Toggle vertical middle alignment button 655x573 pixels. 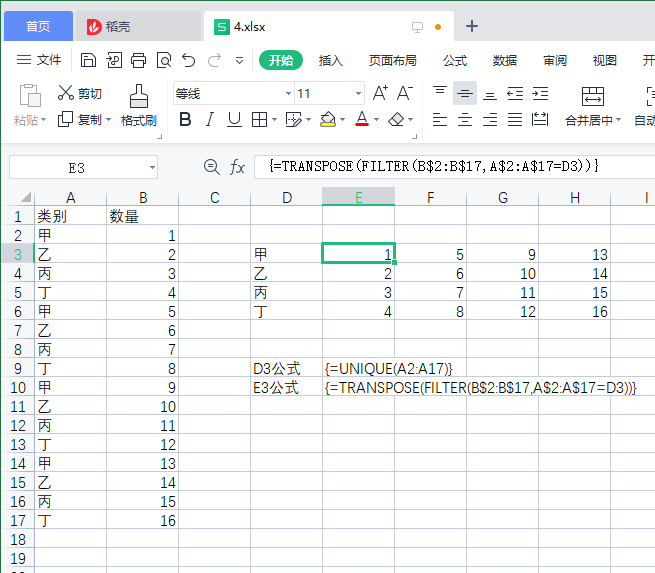pos(465,93)
